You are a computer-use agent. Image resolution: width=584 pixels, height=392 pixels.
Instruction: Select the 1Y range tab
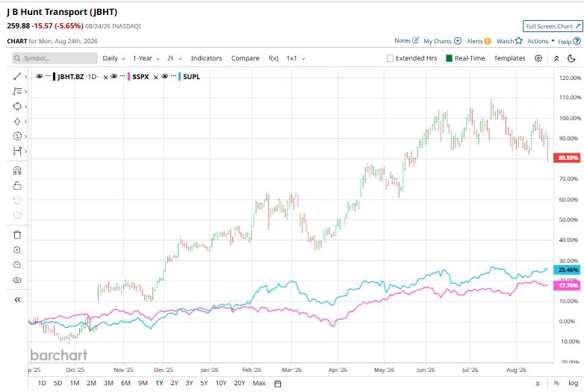coord(159,383)
